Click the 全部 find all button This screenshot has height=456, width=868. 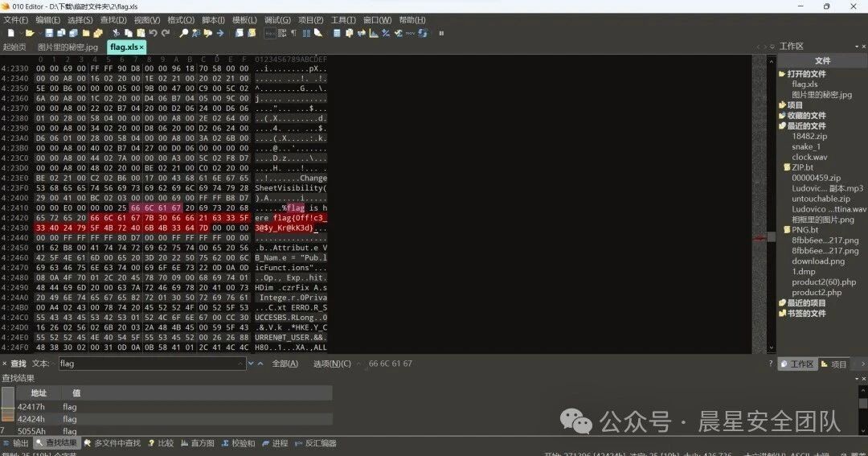(x=285, y=364)
